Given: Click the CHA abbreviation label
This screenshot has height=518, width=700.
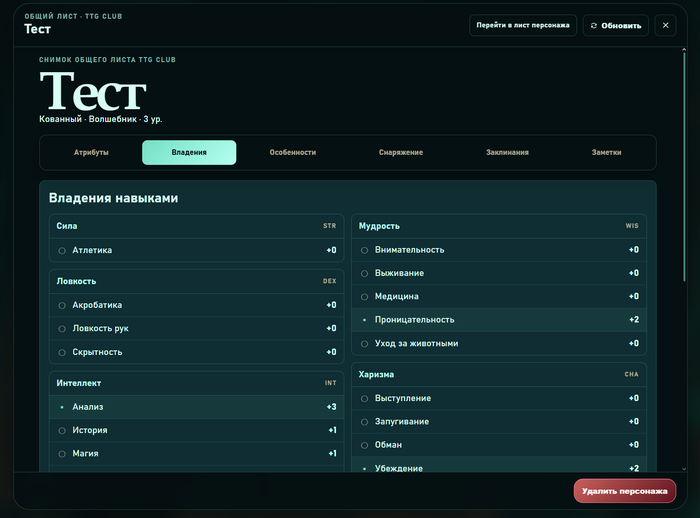Looking at the screenshot, I should coord(631,374).
